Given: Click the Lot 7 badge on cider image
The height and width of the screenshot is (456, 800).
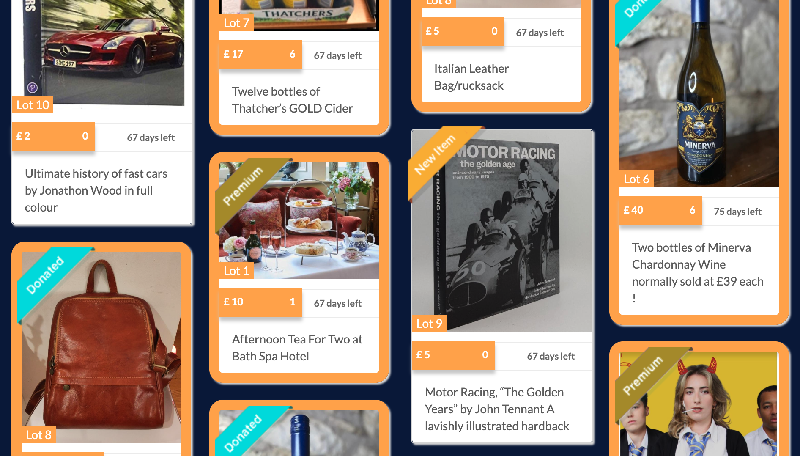Looking at the screenshot, I should point(236,23).
